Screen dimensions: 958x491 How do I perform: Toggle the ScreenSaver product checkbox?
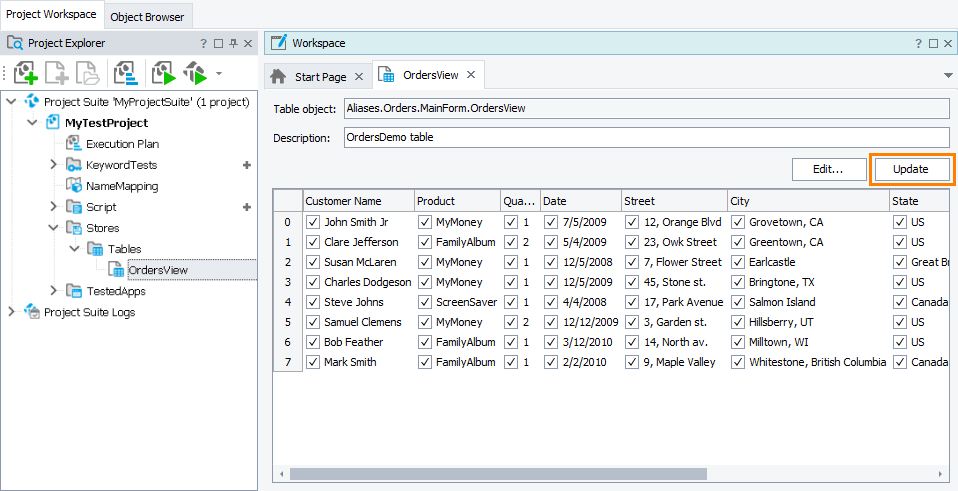(426, 302)
